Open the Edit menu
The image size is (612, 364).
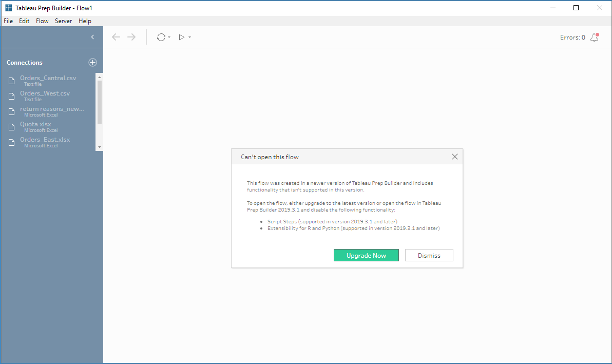(24, 21)
